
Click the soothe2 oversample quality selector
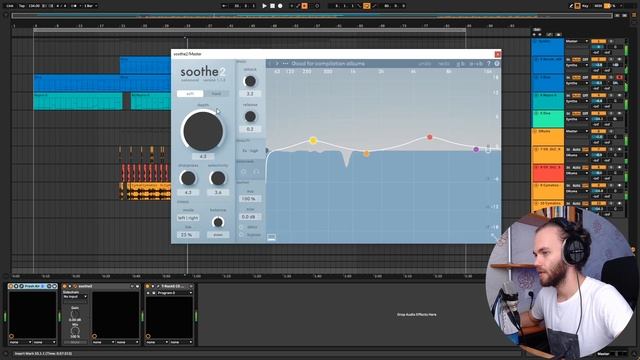pos(250,151)
